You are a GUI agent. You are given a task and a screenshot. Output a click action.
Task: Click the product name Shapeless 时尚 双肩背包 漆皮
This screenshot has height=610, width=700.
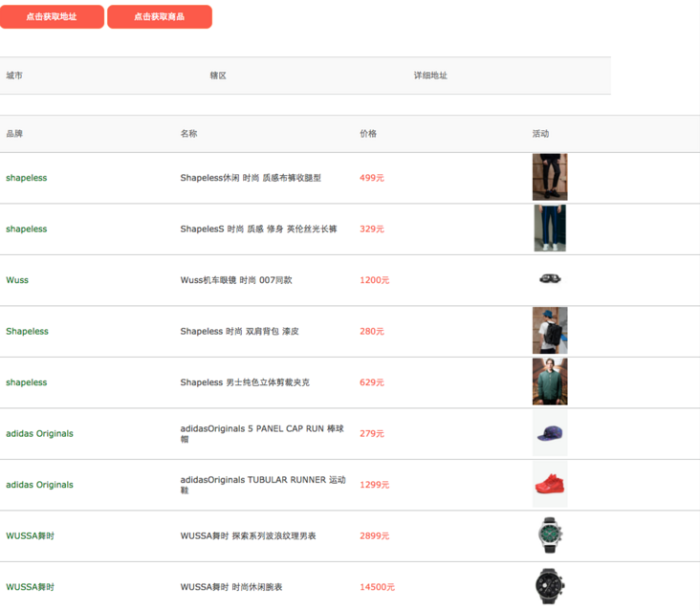(239, 331)
